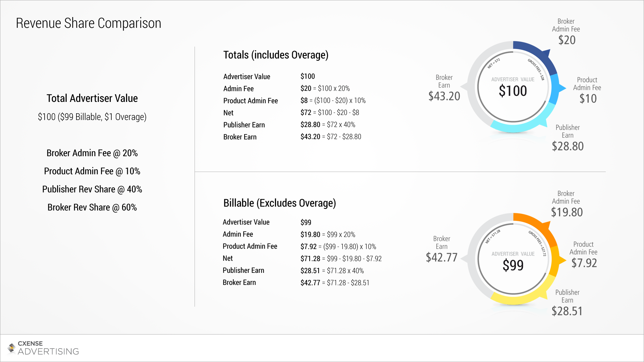The image size is (644, 362).
Task: Click the $100 advertiser value circle center
Action: [513, 88]
